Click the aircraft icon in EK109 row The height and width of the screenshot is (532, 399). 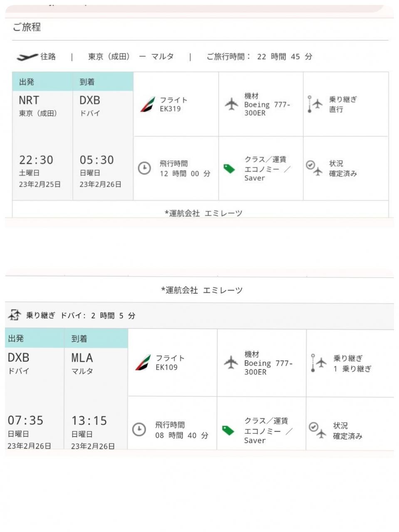click(x=231, y=362)
